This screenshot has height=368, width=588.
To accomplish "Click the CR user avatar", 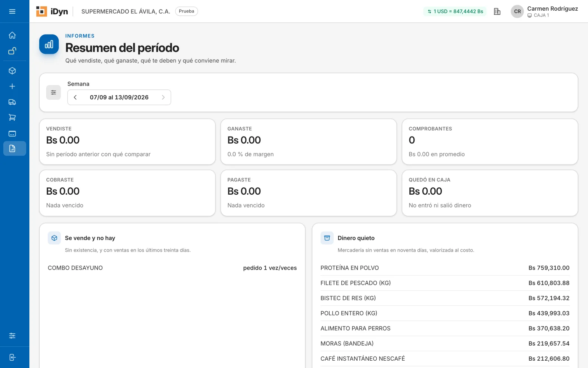I will (517, 11).
